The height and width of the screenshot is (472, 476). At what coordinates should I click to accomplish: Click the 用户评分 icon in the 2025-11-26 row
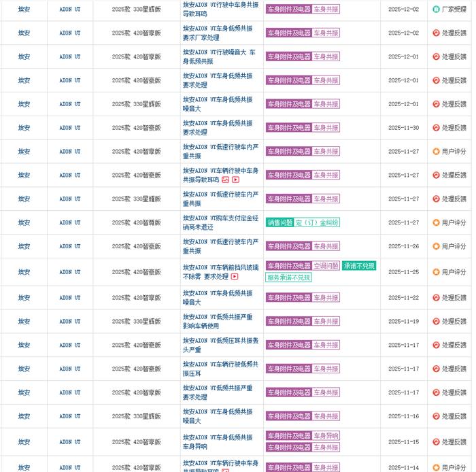click(x=436, y=246)
